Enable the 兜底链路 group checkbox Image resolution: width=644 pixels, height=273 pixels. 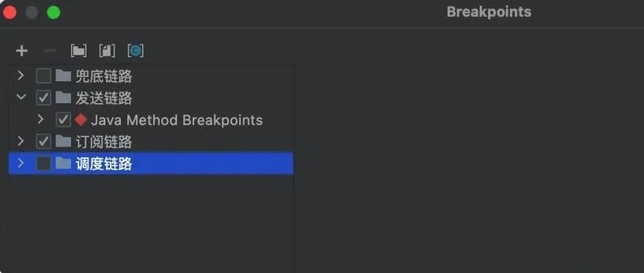(43, 76)
